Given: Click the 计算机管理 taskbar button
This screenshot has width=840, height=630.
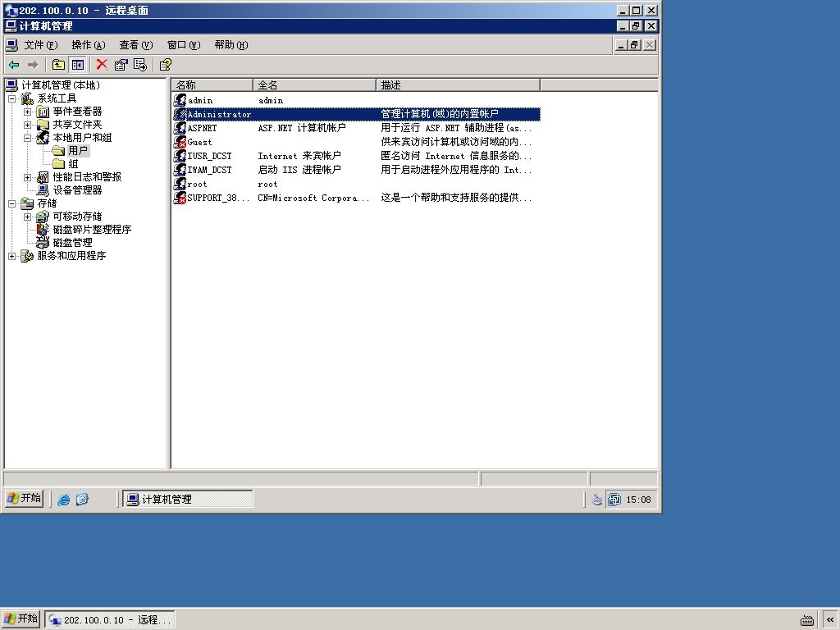Looking at the screenshot, I should point(188,500).
